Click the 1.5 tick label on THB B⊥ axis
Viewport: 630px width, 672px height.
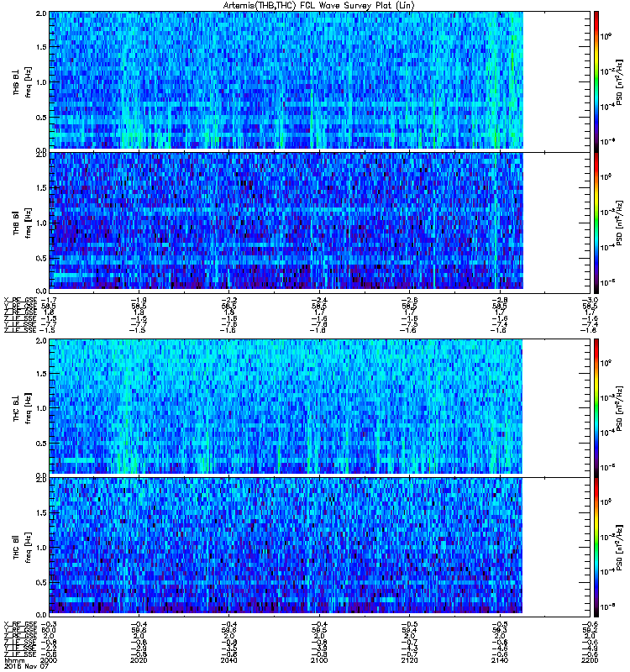[41, 47]
